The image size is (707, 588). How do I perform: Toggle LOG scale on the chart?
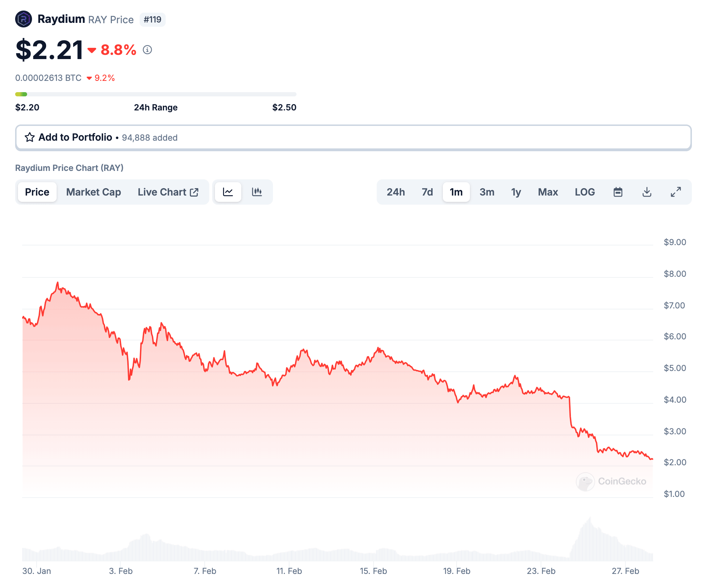(585, 192)
